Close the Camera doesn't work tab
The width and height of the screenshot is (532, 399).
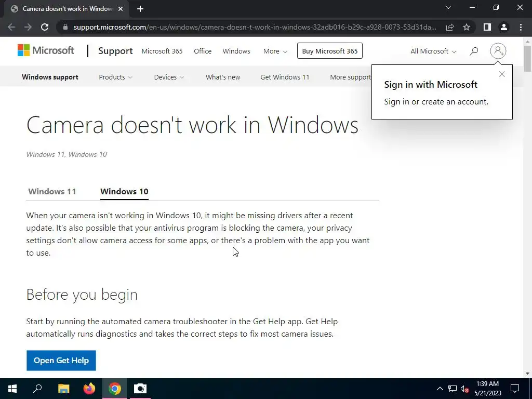click(121, 9)
